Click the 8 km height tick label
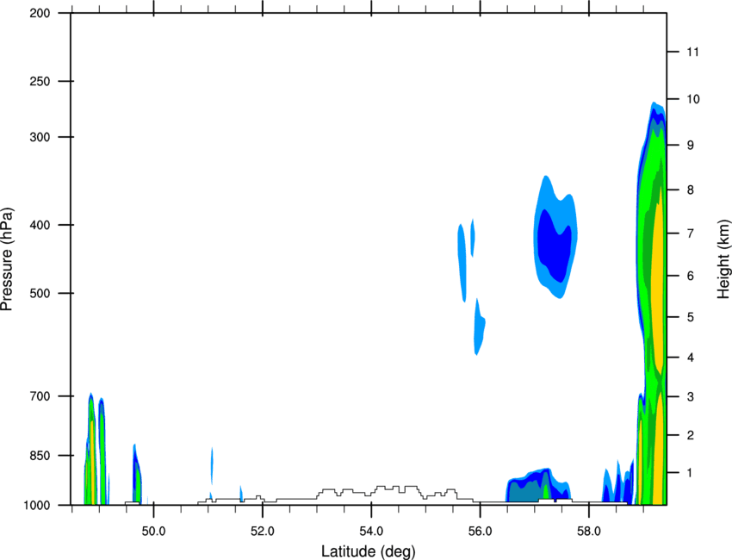This screenshot has width=732, height=560. pos(691,190)
